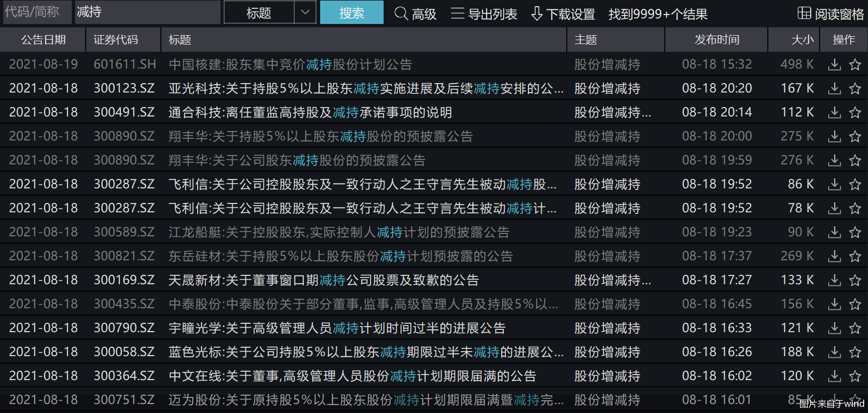The width and height of the screenshot is (868, 413).
Task: Download the 蓝色光标 announcement
Action: (x=834, y=352)
